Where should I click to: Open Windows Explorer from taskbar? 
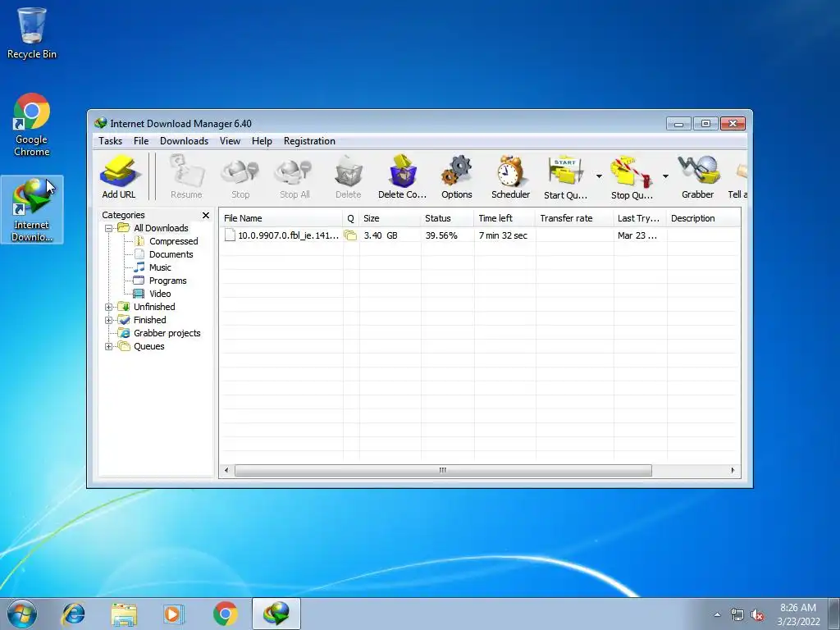[124, 614]
